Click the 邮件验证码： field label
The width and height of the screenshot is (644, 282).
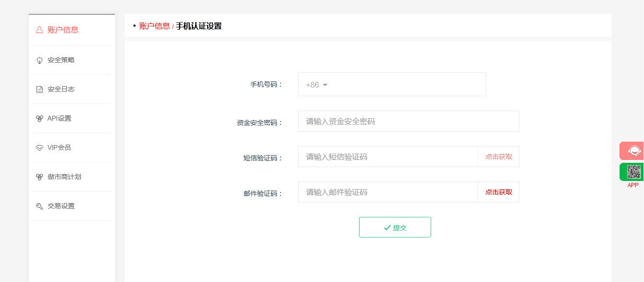(263, 194)
